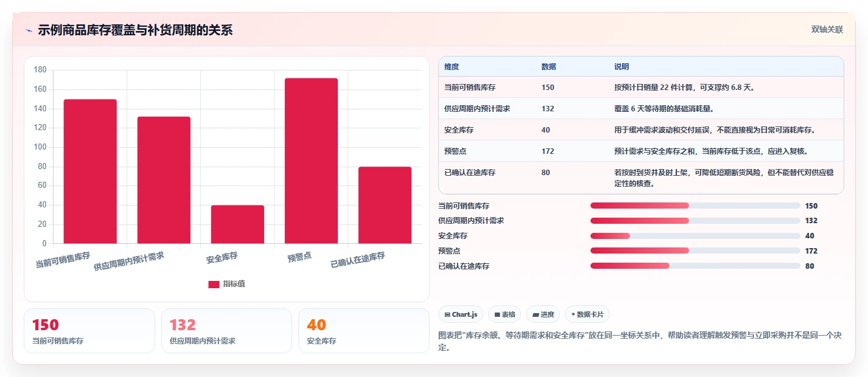Click the progress value 172 beside 预警点
Image resolution: width=868 pixels, height=377 pixels.
tap(811, 251)
